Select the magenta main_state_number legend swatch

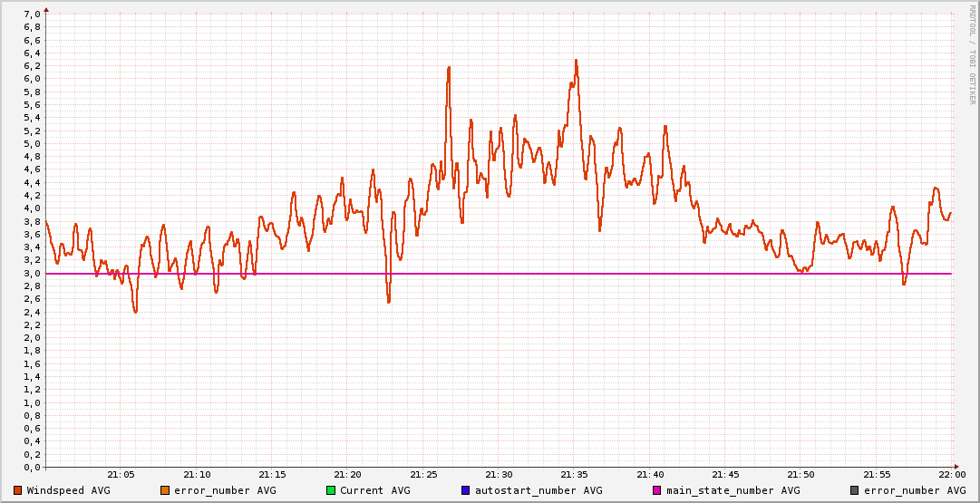click(x=657, y=490)
